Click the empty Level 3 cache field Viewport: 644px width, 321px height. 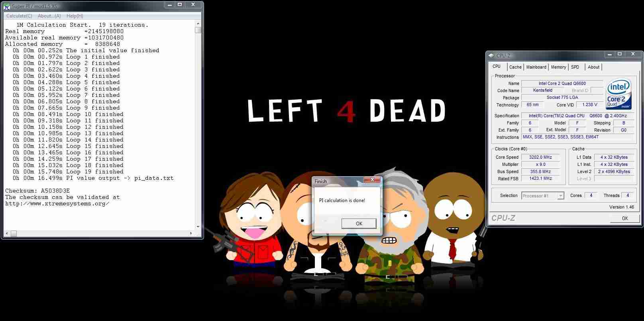point(614,179)
